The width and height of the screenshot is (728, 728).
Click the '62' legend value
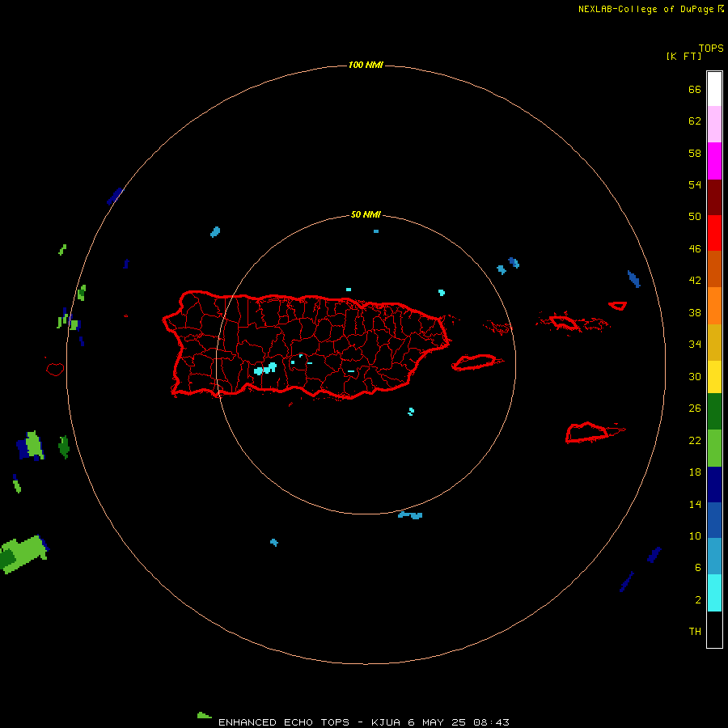coord(695,121)
